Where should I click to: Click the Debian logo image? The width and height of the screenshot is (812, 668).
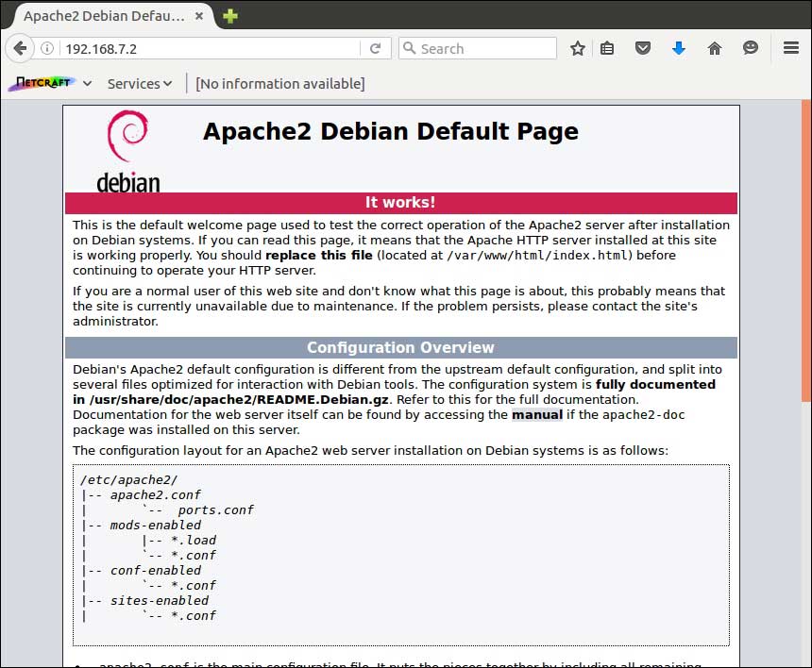coord(127,151)
